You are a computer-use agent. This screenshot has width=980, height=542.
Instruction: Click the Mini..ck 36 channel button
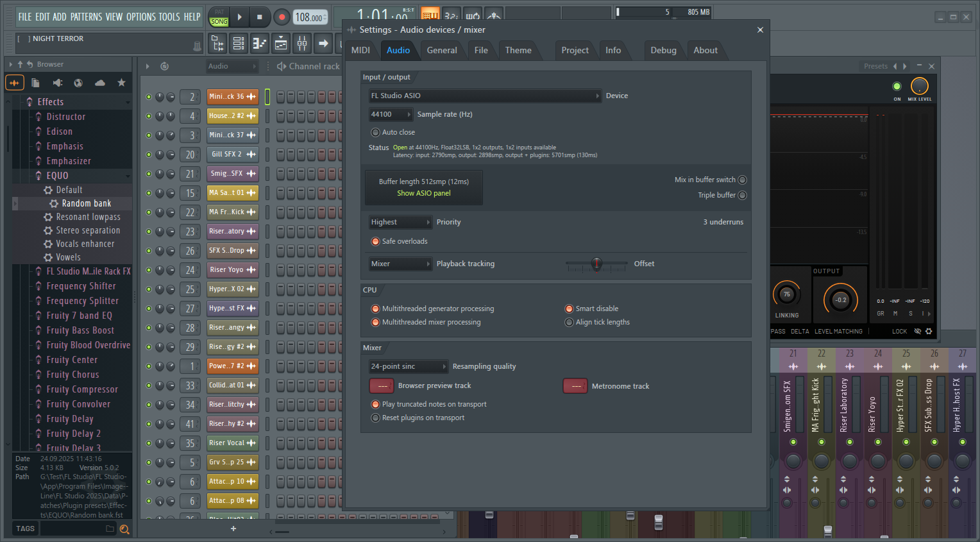tap(233, 97)
